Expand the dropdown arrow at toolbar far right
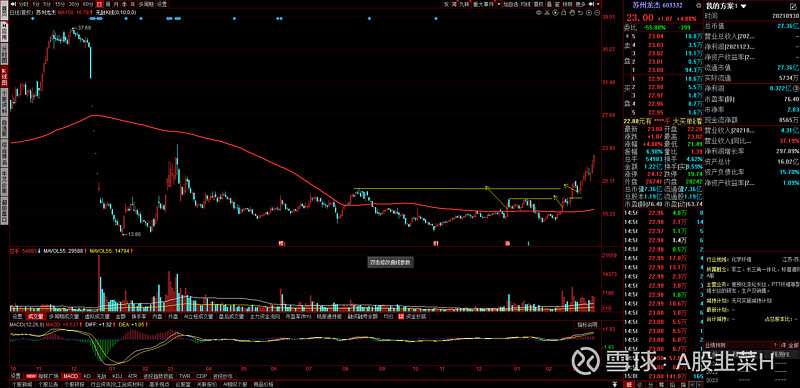The height and width of the screenshot is (388, 800). [x=598, y=4]
